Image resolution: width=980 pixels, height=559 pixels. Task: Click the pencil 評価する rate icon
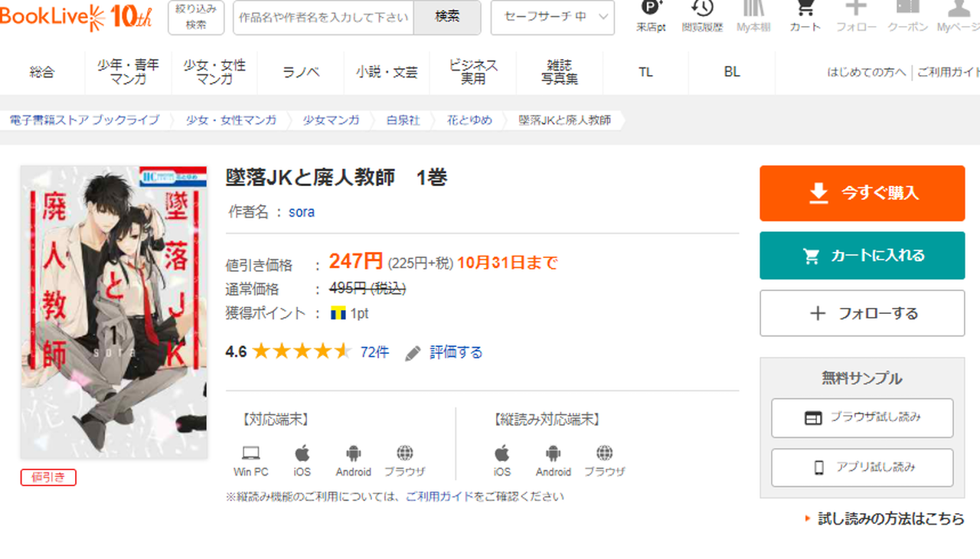click(413, 353)
